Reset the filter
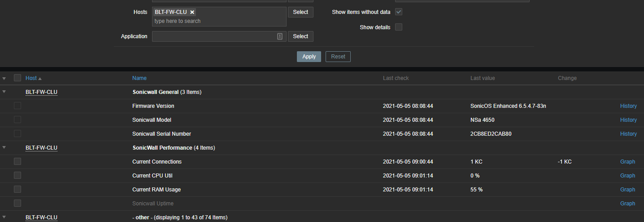This screenshot has height=222, width=644. tap(338, 57)
